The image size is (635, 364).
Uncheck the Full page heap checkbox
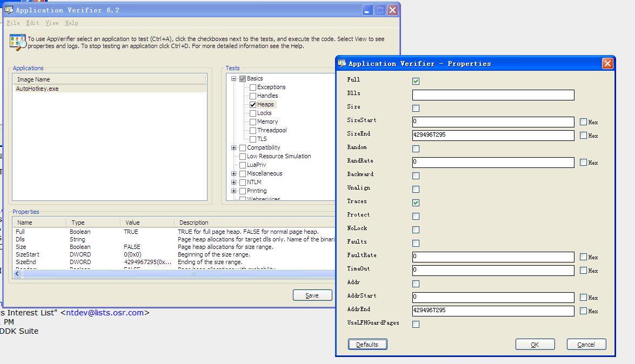pyautogui.click(x=416, y=81)
